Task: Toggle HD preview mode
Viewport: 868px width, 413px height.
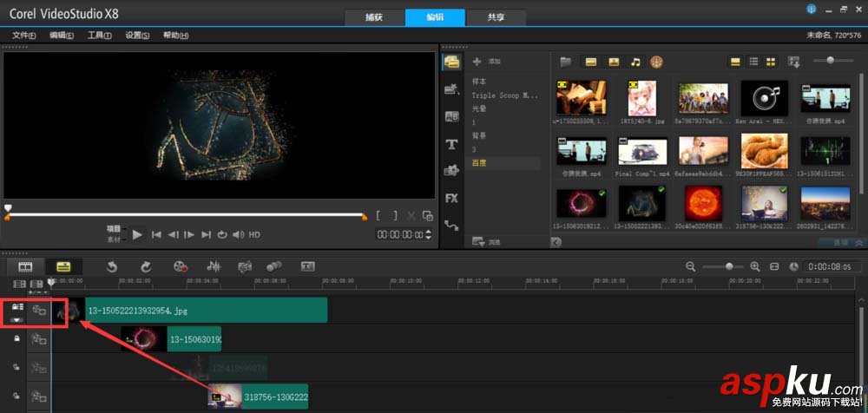Action: [254, 235]
